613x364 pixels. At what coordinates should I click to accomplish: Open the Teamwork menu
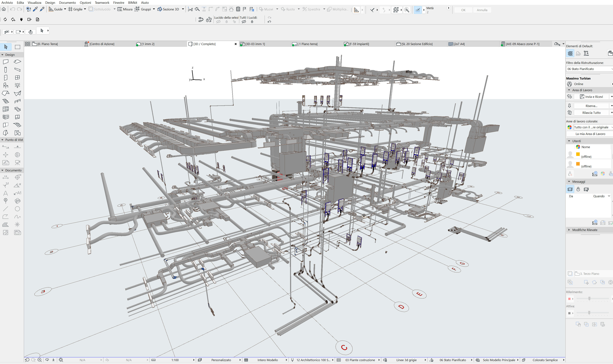tap(102, 3)
